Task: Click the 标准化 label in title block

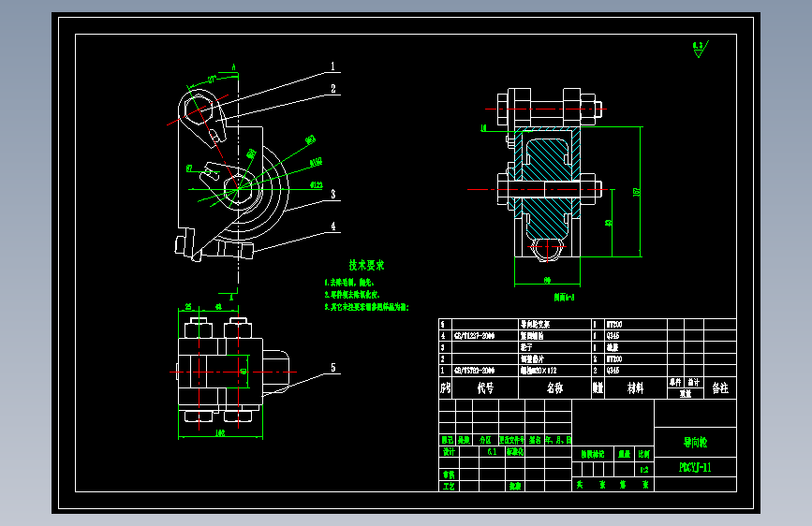Action: [x=515, y=451]
